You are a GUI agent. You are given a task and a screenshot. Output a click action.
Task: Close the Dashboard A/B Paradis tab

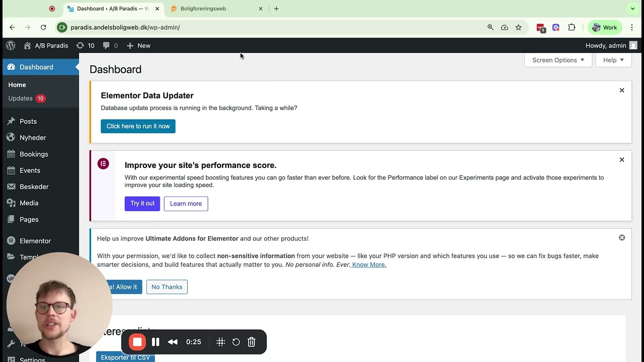(x=157, y=9)
